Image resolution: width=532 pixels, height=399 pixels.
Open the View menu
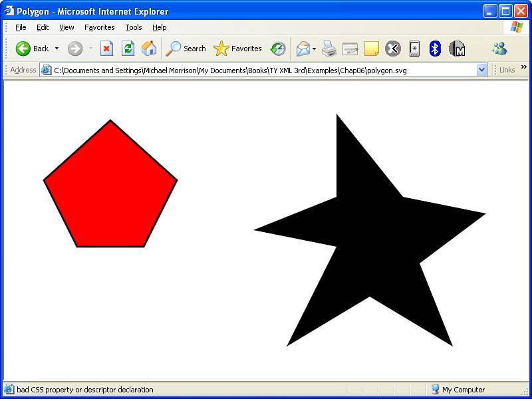66,27
